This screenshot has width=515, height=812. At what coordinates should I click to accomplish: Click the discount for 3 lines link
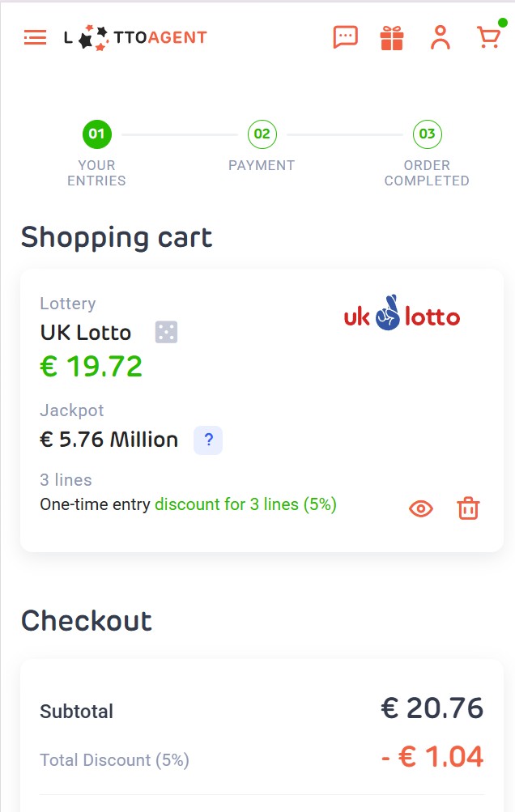point(245,504)
